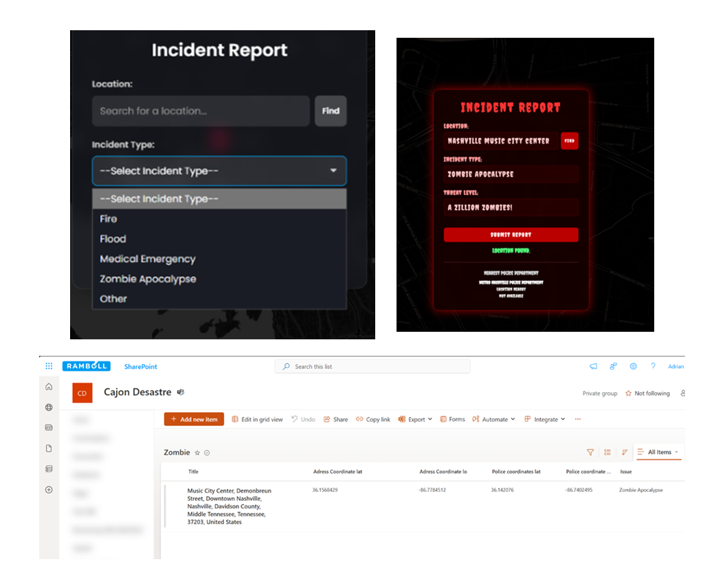Open the Automate dropdown menu
Screen dimensions: 725x588
click(x=494, y=420)
